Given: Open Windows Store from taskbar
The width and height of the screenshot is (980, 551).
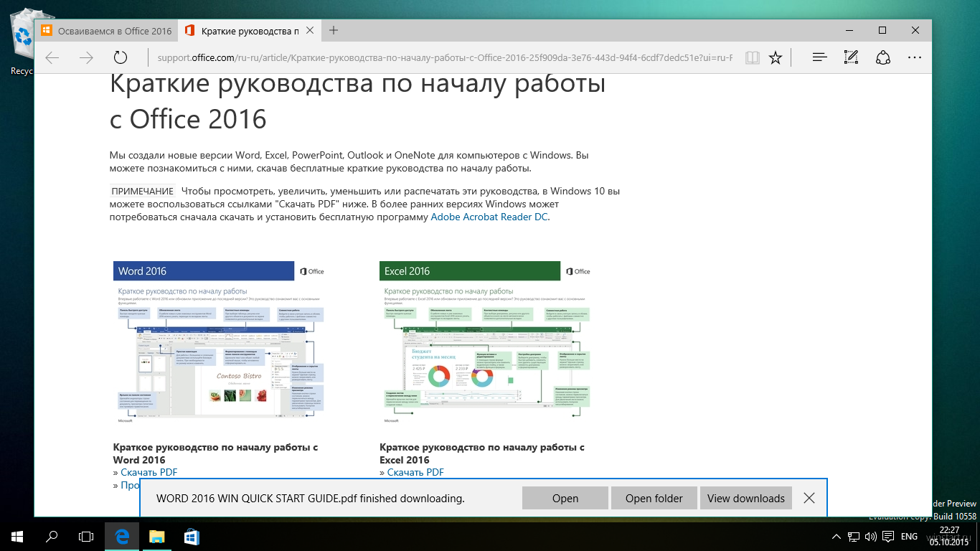Looking at the screenshot, I should tap(192, 536).
